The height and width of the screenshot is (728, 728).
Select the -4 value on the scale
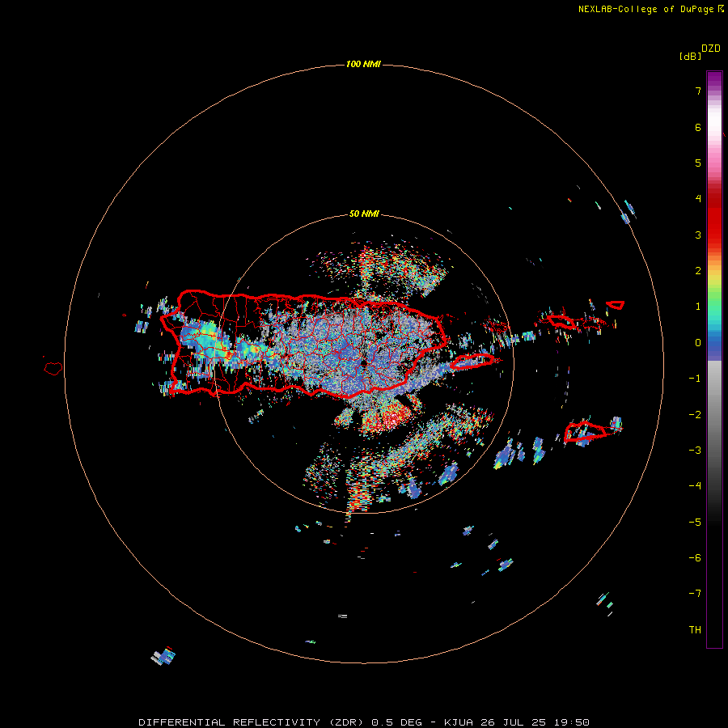tap(695, 486)
